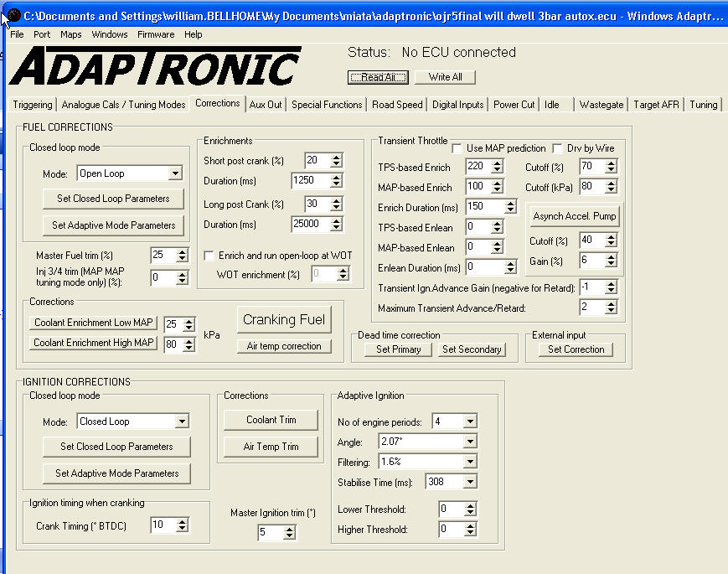This screenshot has width=728, height=574.
Task: Click Inj 3/4 trim value field
Action: point(163,277)
